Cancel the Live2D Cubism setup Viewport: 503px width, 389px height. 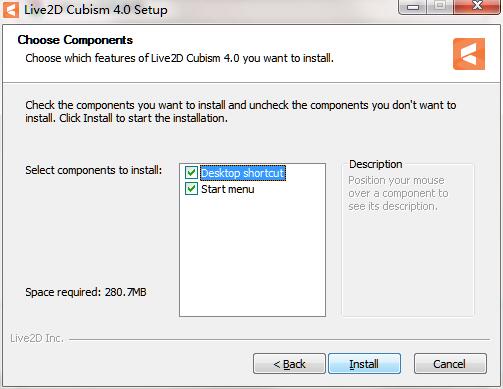point(450,364)
